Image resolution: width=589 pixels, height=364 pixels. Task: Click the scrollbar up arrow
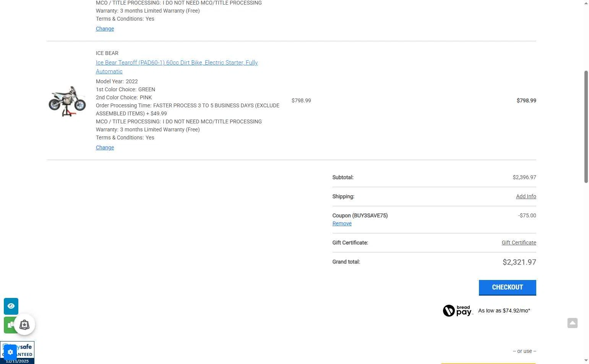[586, 3]
